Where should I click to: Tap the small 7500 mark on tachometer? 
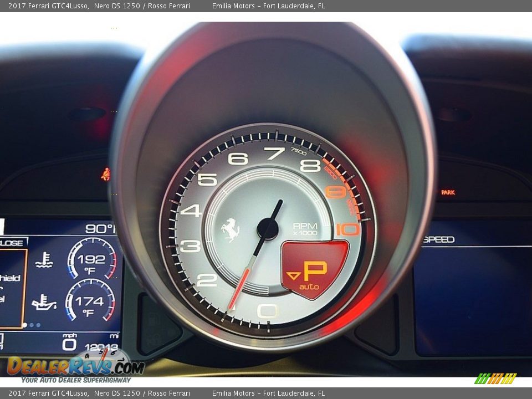click(x=299, y=151)
